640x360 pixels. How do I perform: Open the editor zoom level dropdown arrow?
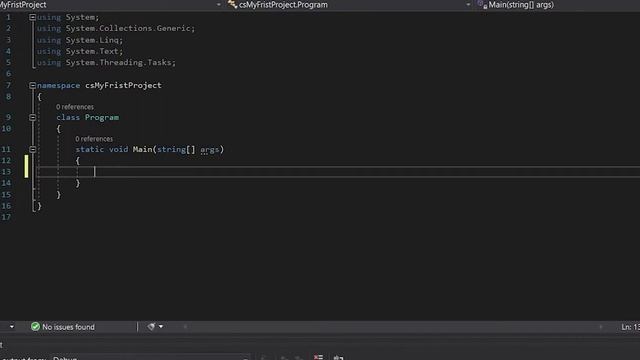[11, 327]
